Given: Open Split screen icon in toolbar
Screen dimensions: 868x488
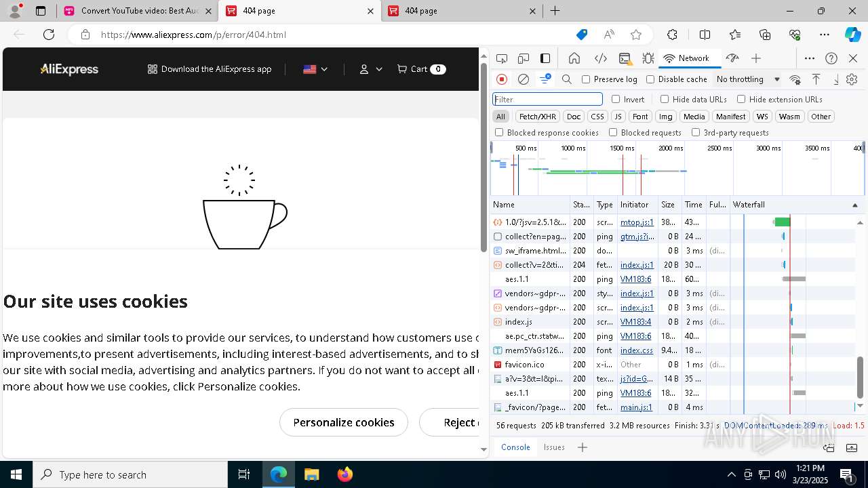Looking at the screenshot, I should pyautogui.click(x=705, y=35).
